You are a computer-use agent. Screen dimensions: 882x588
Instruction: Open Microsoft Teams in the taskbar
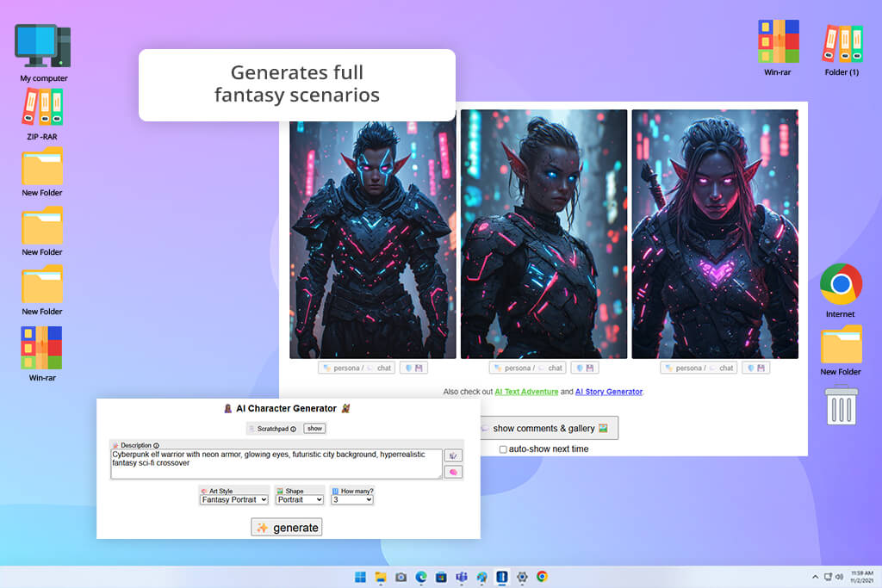(x=462, y=577)
